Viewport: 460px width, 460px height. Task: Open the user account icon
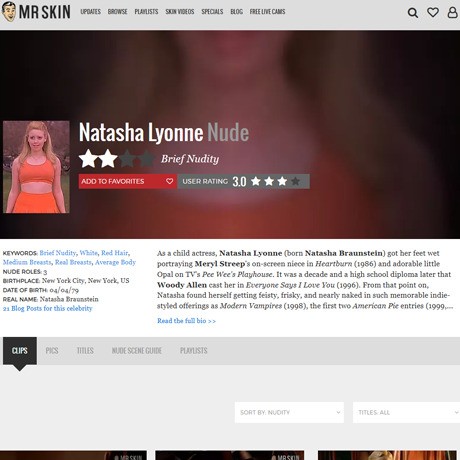pyautogui.click(x=452, y=12)
